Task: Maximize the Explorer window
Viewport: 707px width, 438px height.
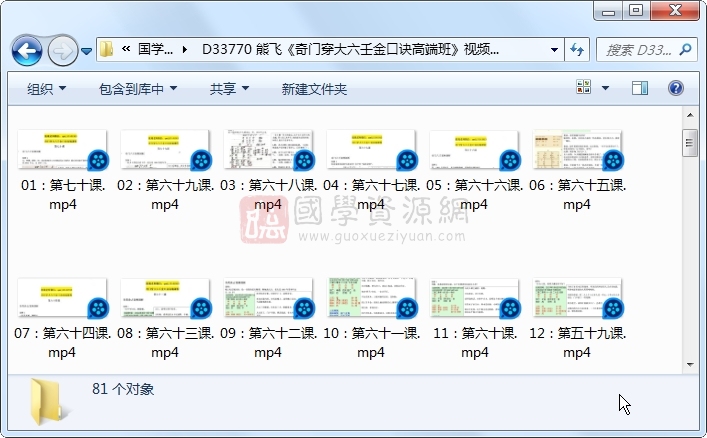Action: [636, 11]
